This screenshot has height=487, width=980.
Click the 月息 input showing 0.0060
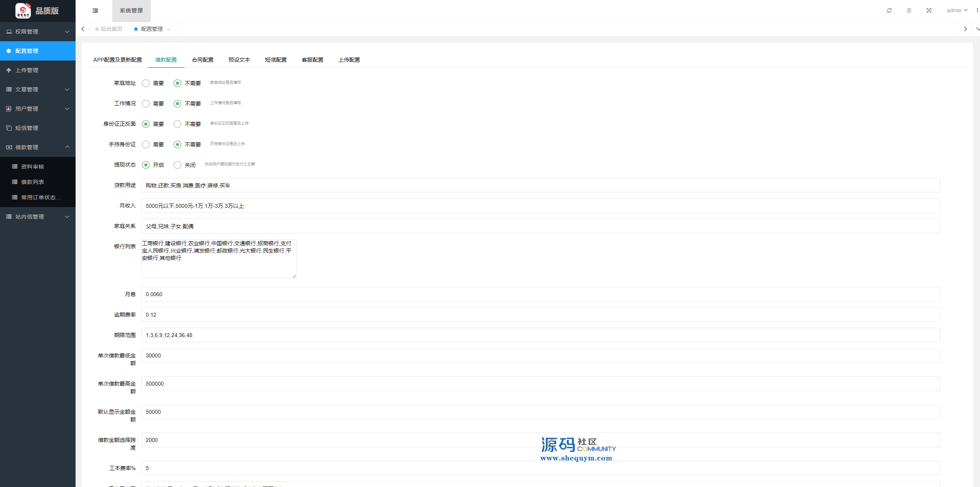click(541, 294)
